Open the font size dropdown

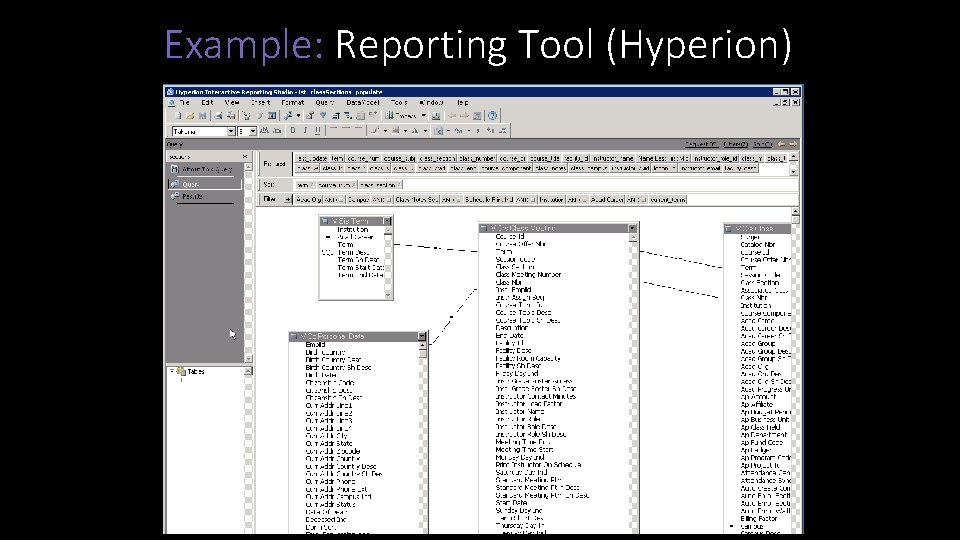tap(253, 132)
